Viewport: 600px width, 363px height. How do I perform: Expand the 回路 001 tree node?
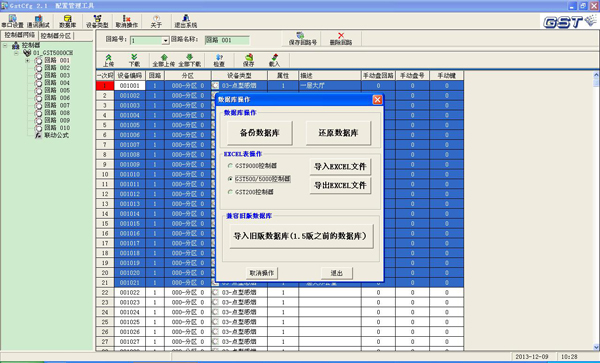pyautogui.click(x=28, y=60)
